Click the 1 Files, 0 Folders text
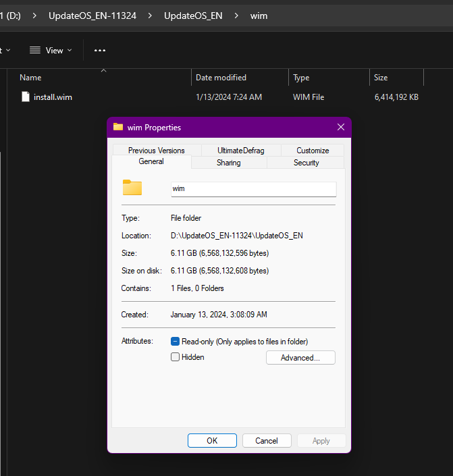Screen dimensions: 453x476 [x=197, y=288]
